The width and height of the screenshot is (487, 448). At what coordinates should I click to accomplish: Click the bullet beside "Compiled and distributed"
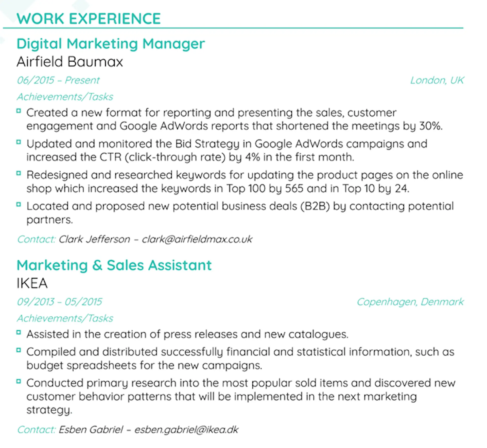(x=19, y=350)
